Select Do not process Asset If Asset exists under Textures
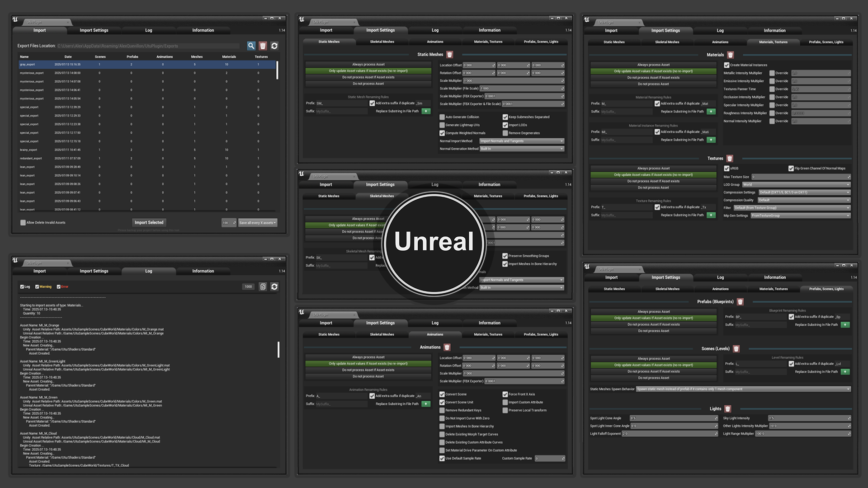The image size is (868, 488). click(x=653, y=181)
